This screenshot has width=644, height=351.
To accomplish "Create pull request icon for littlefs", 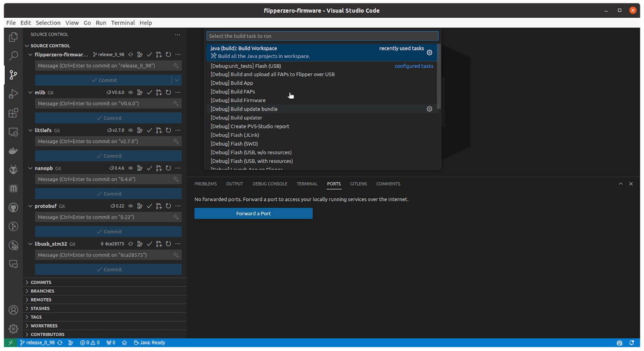I will point(159,130).
